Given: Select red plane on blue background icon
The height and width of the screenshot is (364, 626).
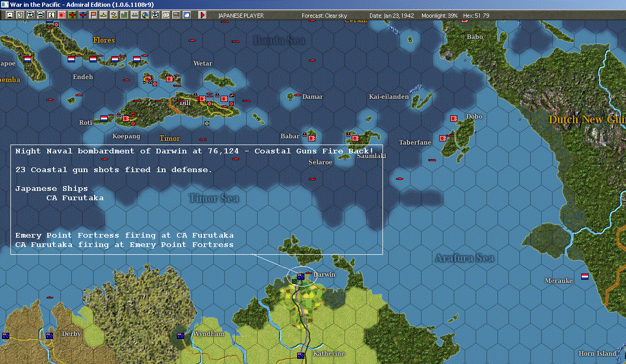Looking at the screenshot, I should [x=82, y=15].
